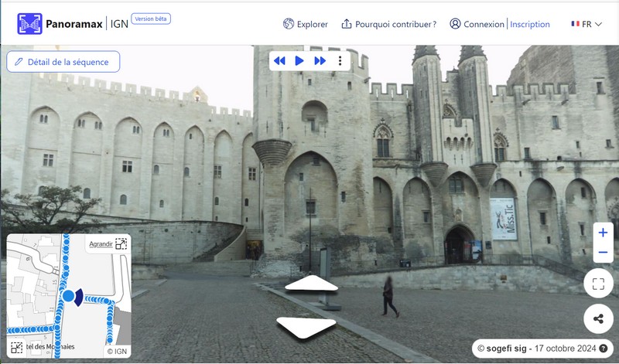
Task: Play the picture sequence
Action: pos(299,60)
